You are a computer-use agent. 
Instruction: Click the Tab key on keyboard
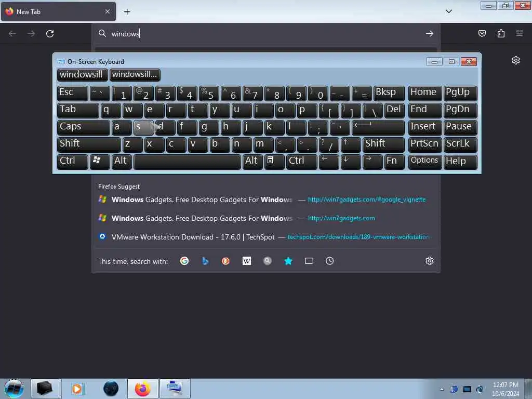point(78,111)
